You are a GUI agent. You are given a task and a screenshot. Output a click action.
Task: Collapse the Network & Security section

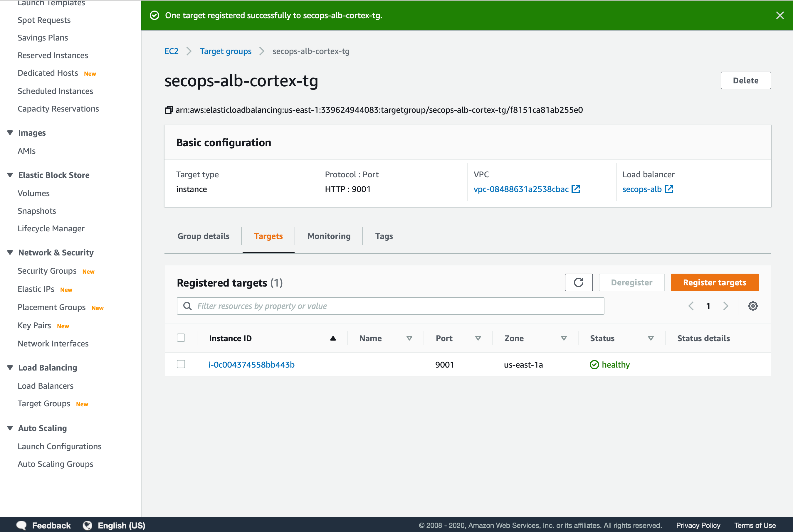10,252
